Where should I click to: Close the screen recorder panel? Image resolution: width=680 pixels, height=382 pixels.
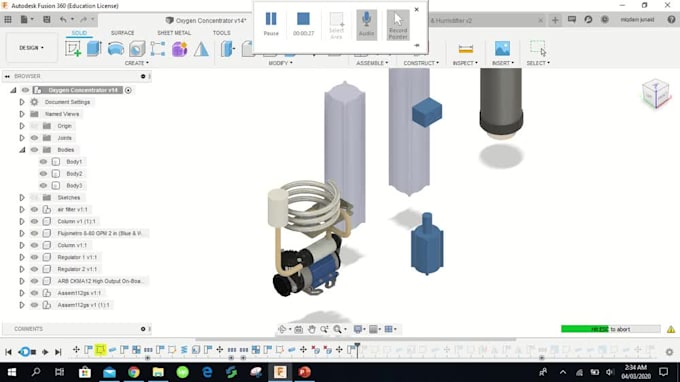(x=417, y=10)
